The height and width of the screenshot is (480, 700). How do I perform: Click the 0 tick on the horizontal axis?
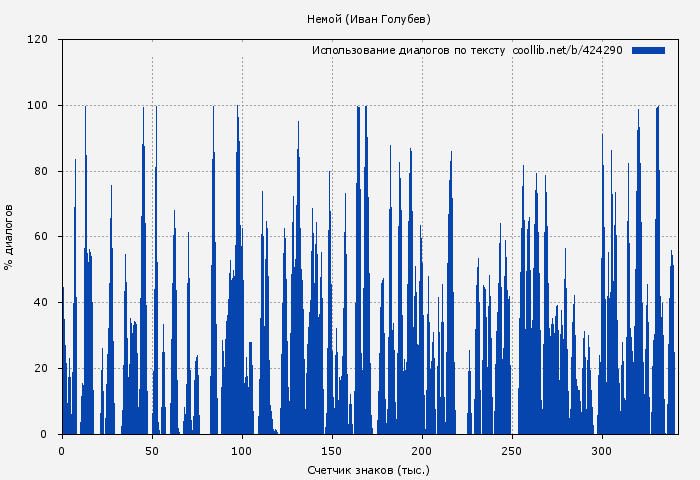coord(62,451)
